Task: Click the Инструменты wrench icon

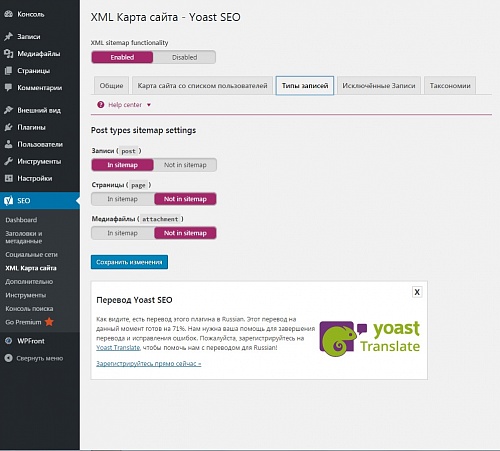Action: [8, 161]
